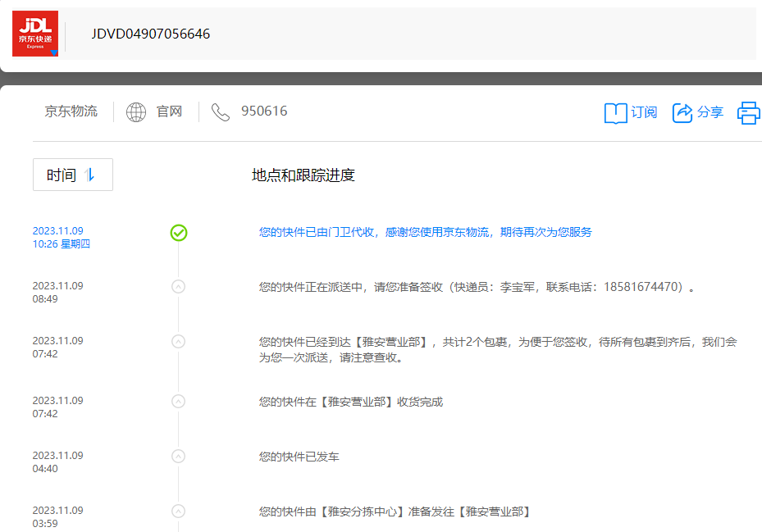Open carrier dropdown arrow on JDL logo

coord(54,53)
